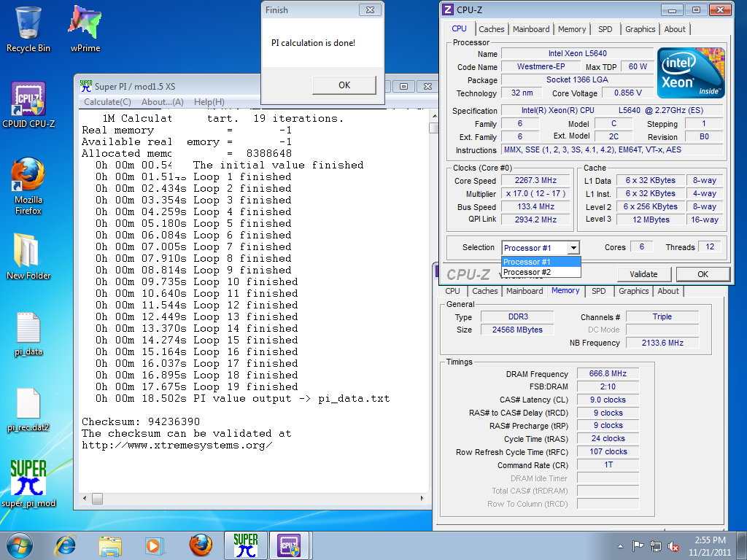
Task: Open the New Folder desktop icon
Action: click(x=28, y=256)
